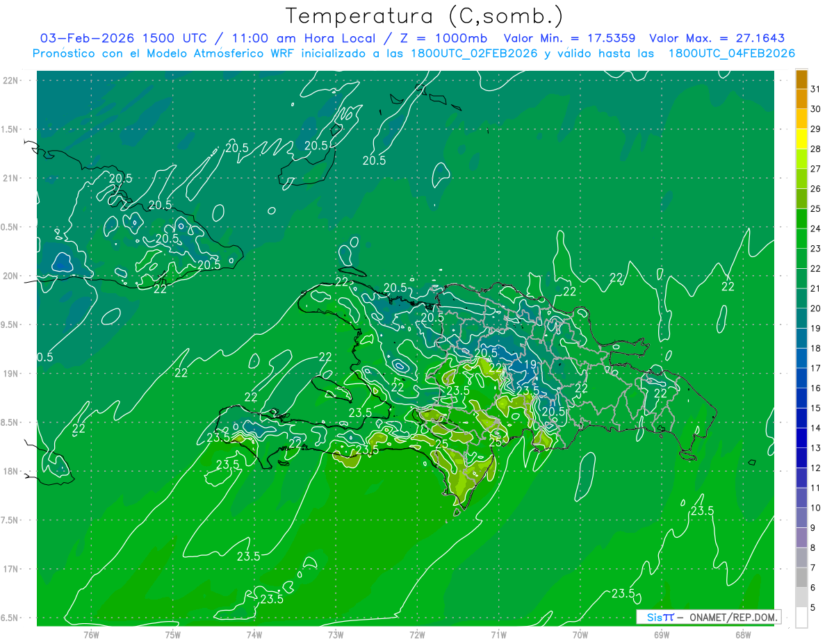
Task: Click the "74W" longitude axis label
Action: pos(254,635)
